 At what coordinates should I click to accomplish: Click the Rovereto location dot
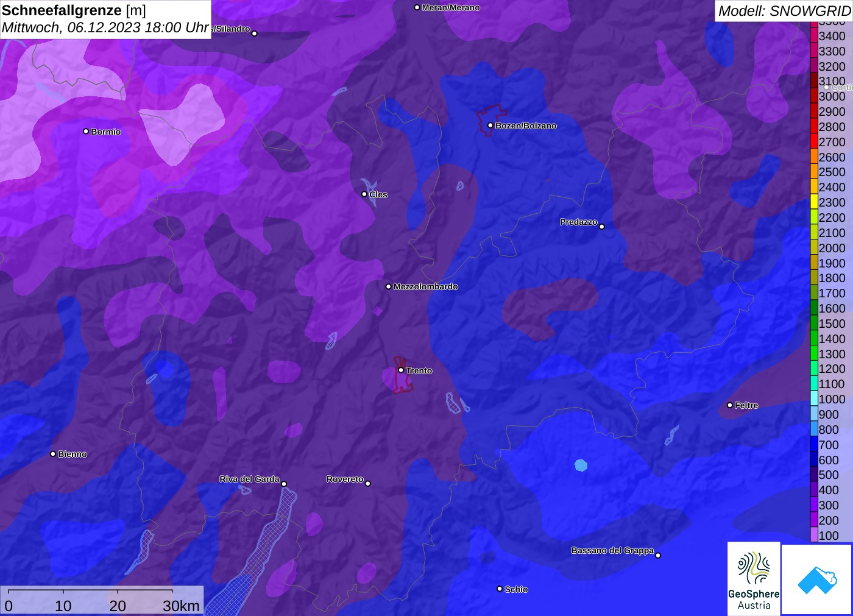[x=368, y=484]
